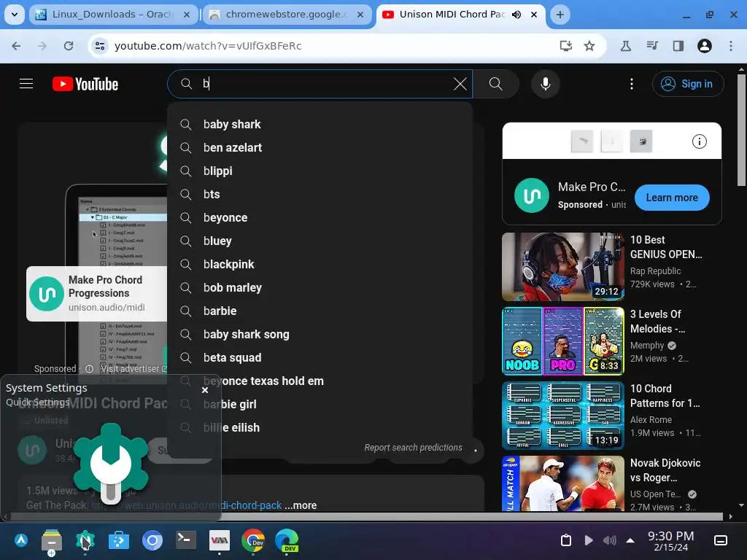Viewport: 747px width, 560px height.
Task: Select 'baby shark' search suggestion
Action: click(320, 124)
